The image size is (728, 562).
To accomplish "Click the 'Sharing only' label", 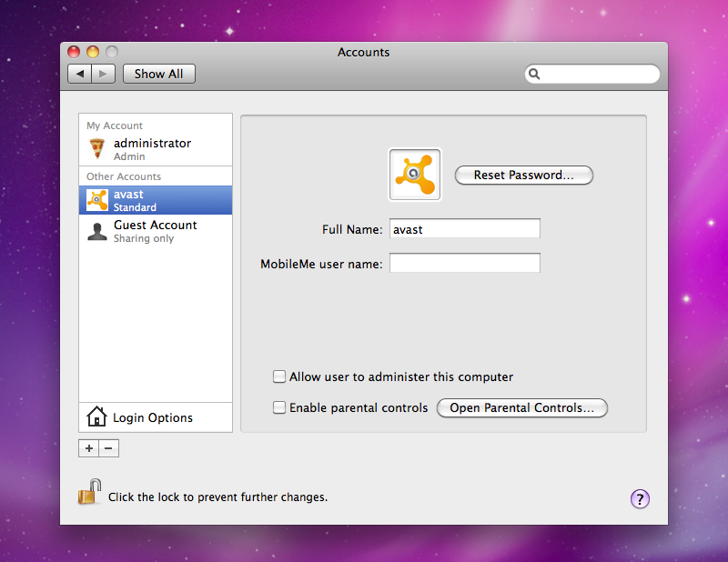I will point(144,238).
